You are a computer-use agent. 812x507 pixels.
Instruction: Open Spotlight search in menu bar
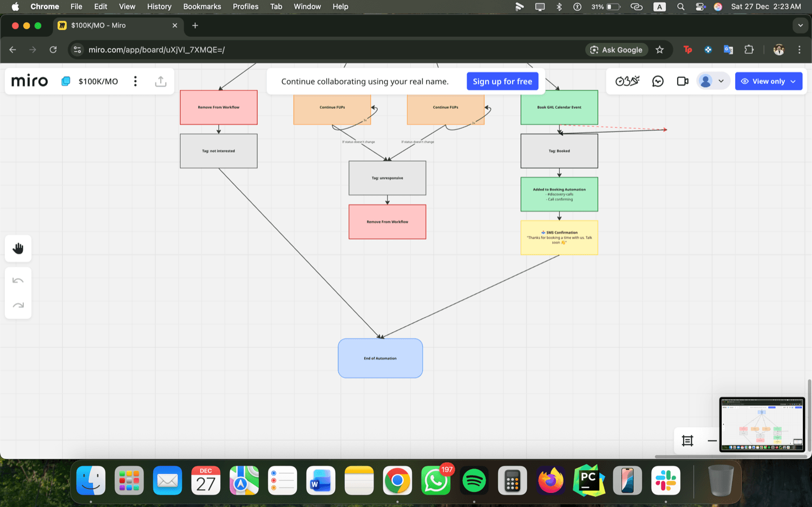click(x=681, y=6)
